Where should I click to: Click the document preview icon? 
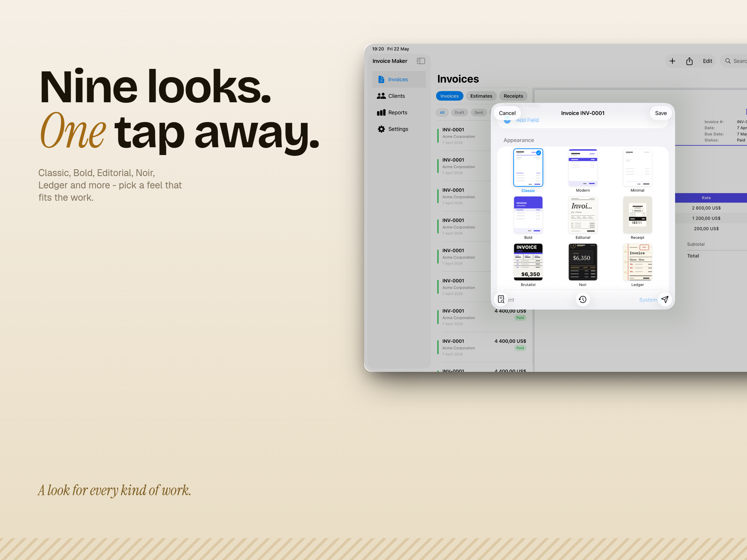pos(501,299)
